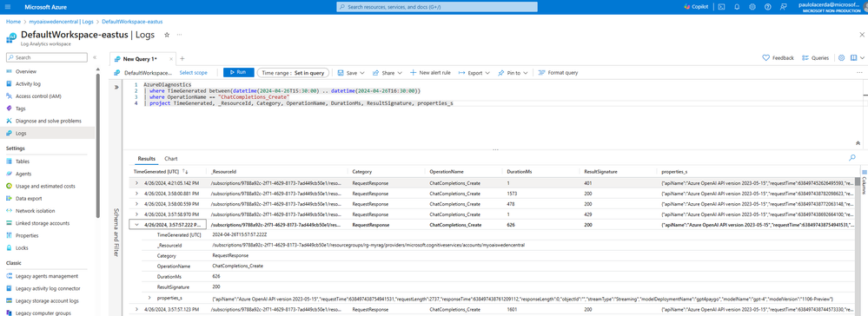Run the query
The width and height of the screenshot is (868, 316).
[x=239, y=73]
